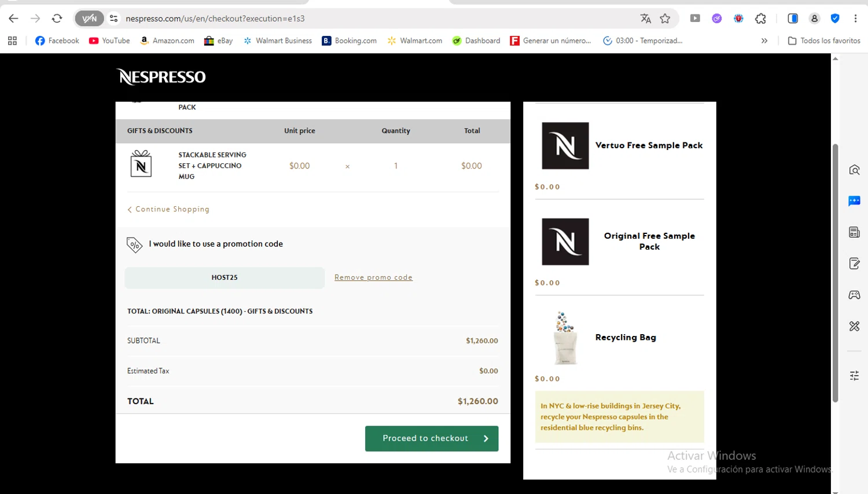This screenshot has height=494, width=868.
Task: Open the profile avatar menu
Action: (x=814, y=19)
